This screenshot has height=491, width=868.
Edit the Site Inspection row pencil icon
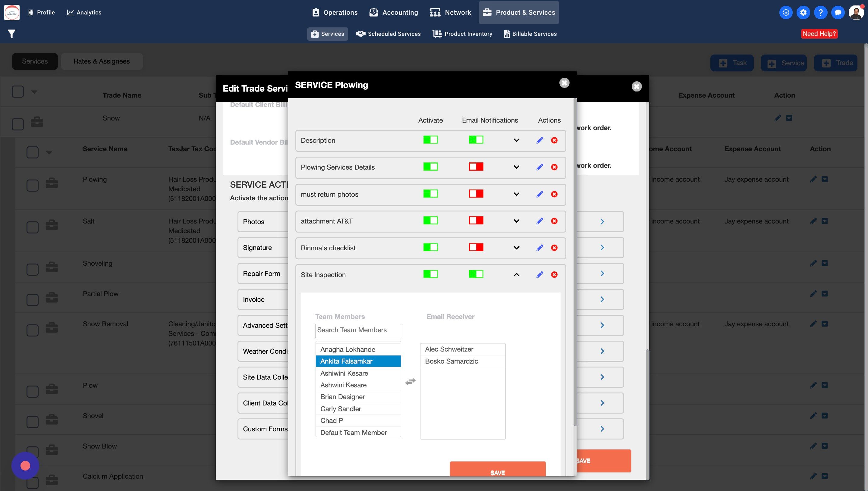[539, 275]
